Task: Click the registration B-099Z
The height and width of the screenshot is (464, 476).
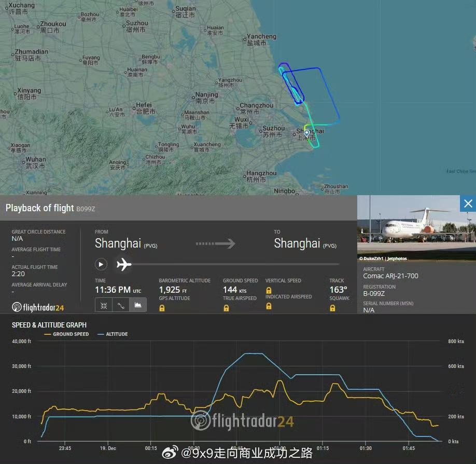Action: (374, 294)
